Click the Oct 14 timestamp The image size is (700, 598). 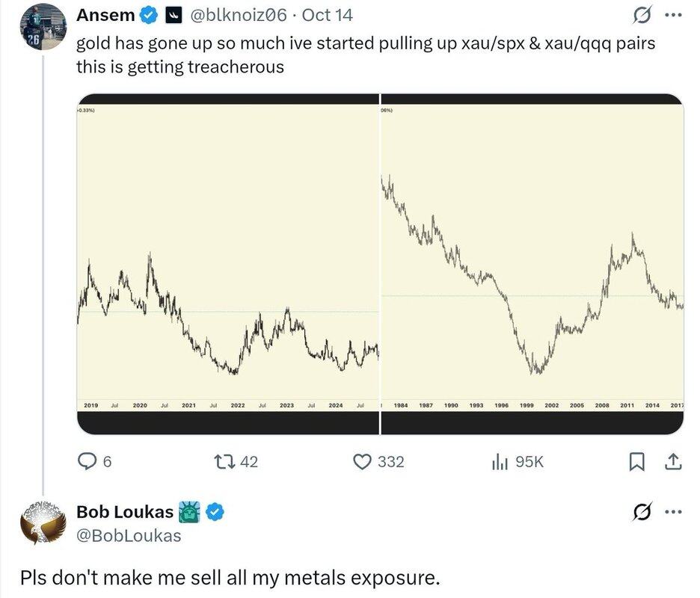tap(328, 15)
